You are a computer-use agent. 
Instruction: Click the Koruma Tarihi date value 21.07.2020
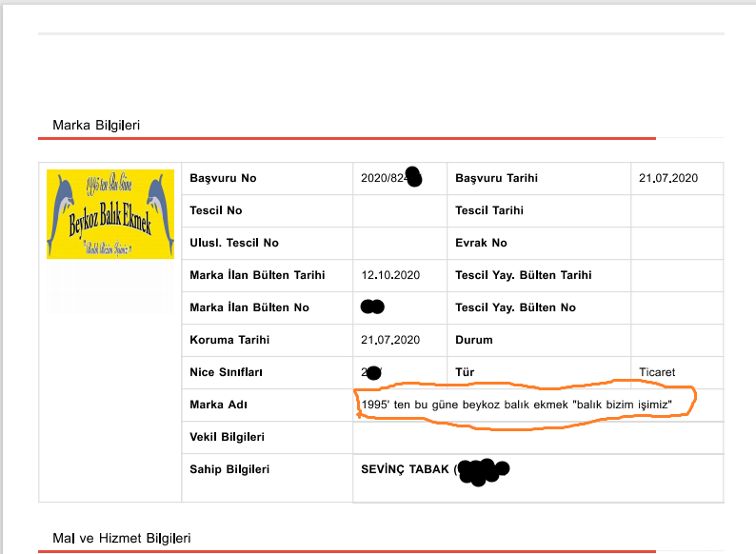click(x=390, y=340)
